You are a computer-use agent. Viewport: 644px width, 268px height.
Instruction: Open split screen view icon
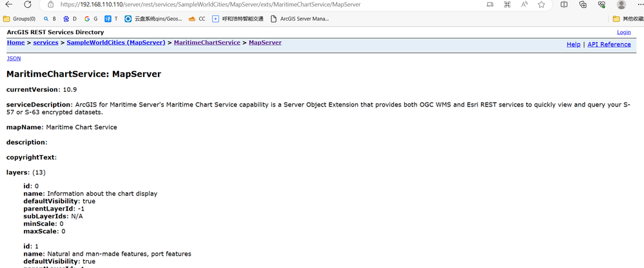(x=564, y=5)
